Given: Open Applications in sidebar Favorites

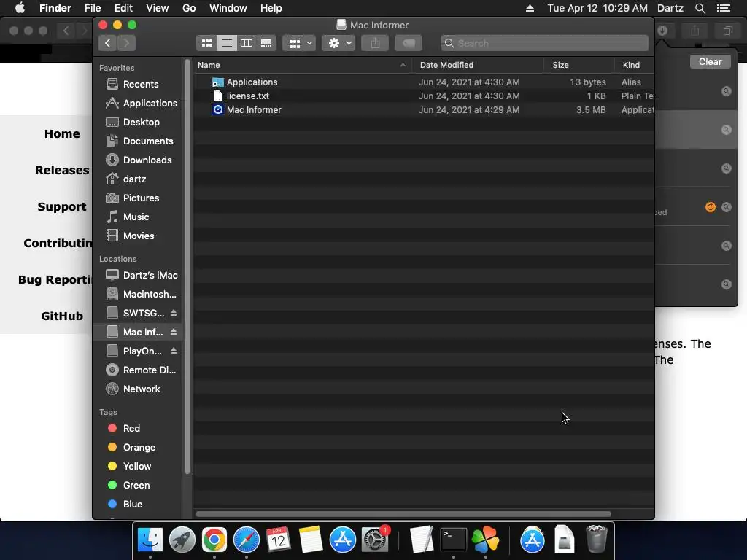Looking at the screenshot, I should 138,104.
